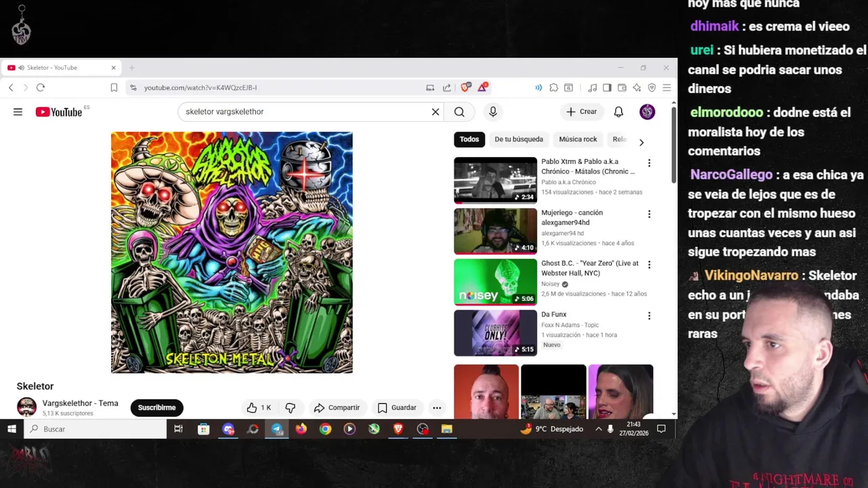Viewport: 868px width, 488px height.
Task: Open YouTube notifications bell
Action: (x=618, y=112)
